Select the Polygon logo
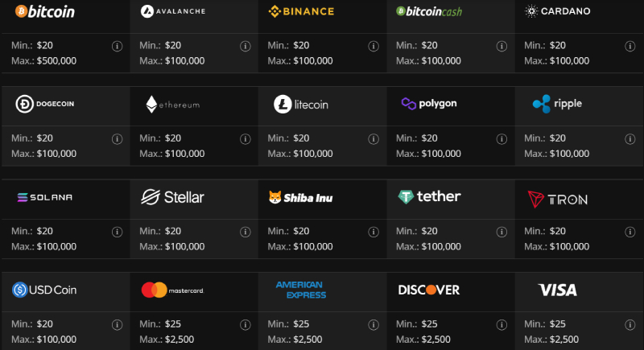Screen dimensions: 644x350 429,104
